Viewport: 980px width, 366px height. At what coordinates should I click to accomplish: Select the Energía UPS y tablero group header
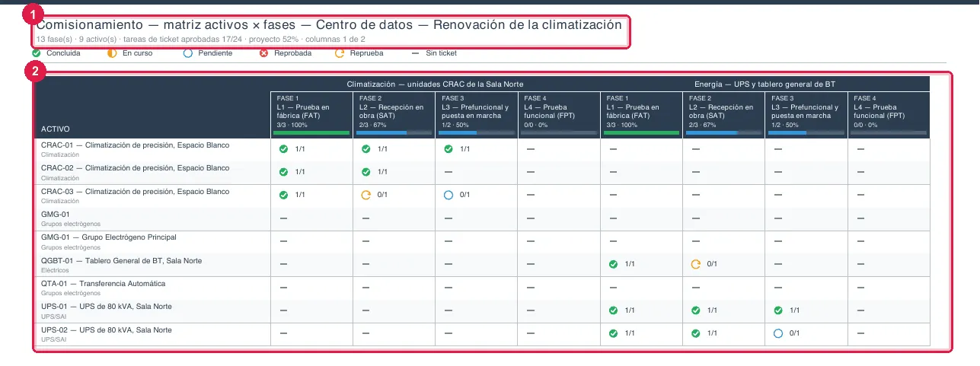pyautogui.click(x=765, y=84)
